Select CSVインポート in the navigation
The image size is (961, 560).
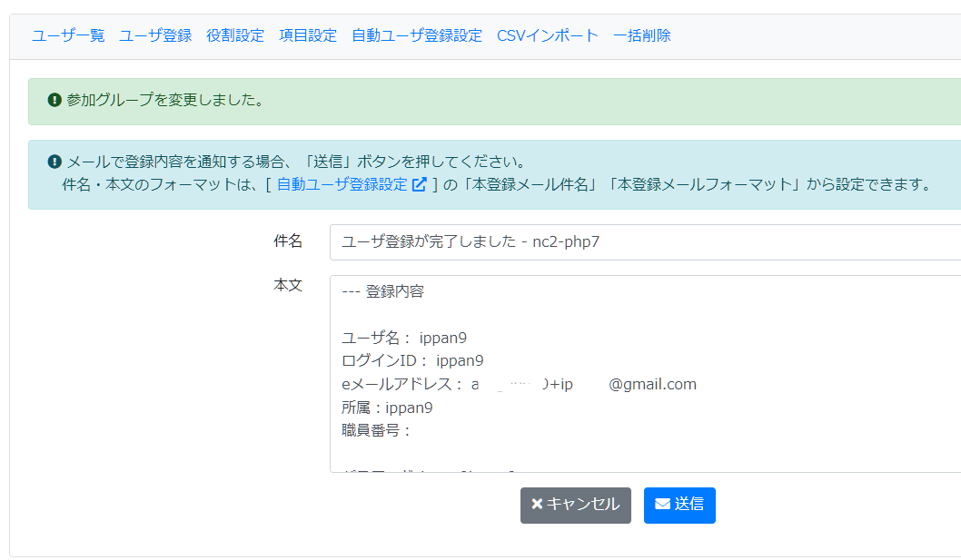548,35
